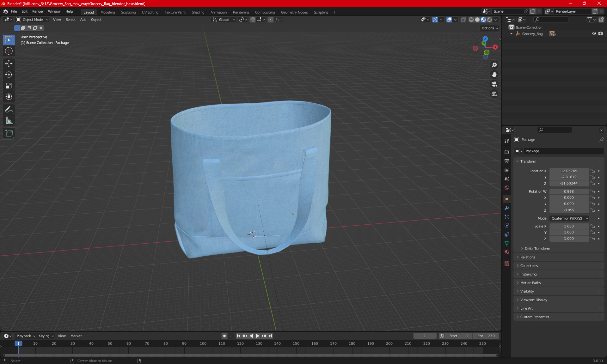Image resolution: width=607 pixels, height=364 pixels.
Task: Open the Object Data mesh tab
Action: tap(507, 243)
